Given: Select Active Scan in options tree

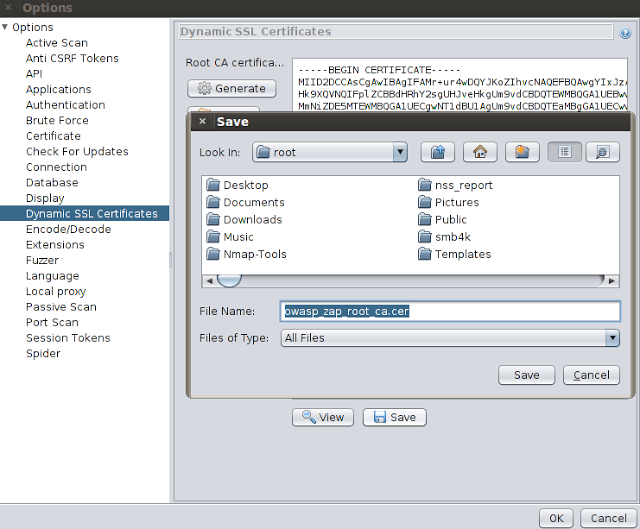Looking at the screenshot, I should 57,43.
